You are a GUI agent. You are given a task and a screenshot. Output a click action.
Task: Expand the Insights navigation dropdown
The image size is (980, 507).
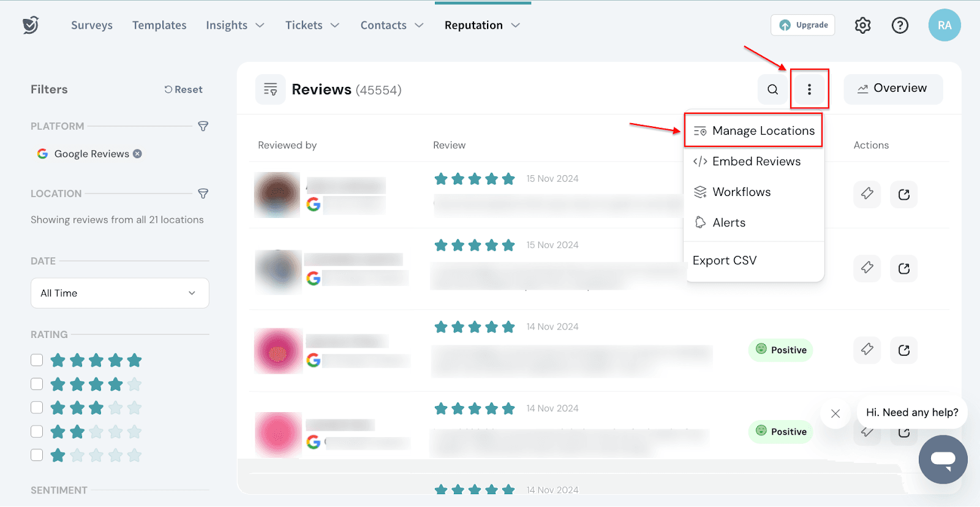(x=235, y=25)
